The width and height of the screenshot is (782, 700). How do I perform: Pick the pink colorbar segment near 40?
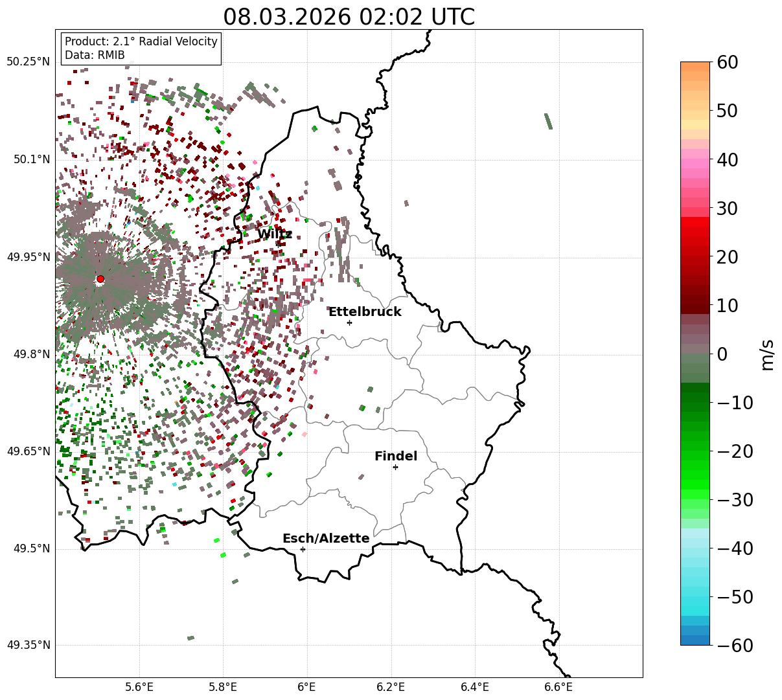[x=695, y=164]
